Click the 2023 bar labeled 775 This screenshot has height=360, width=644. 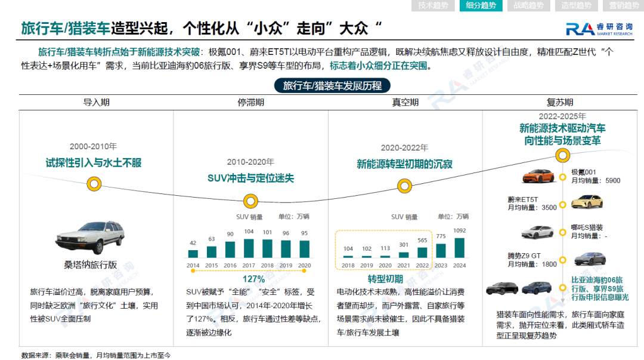[441, 251]
